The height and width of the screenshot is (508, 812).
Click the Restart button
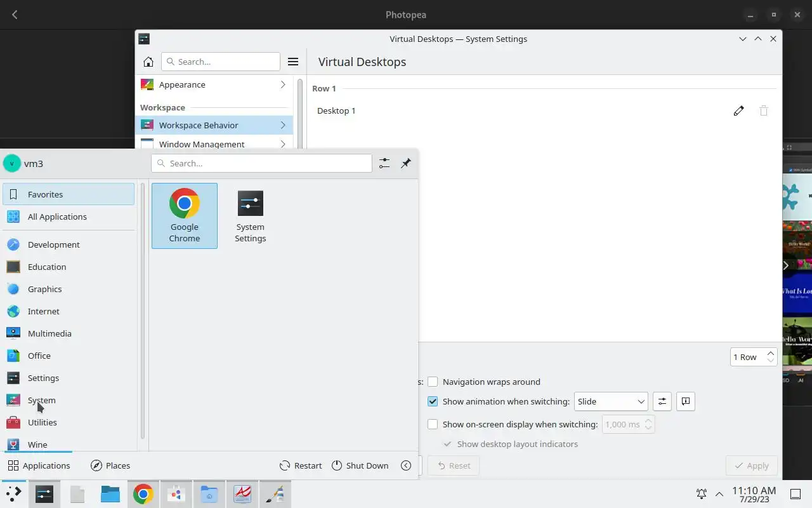[x=301, y=465]
